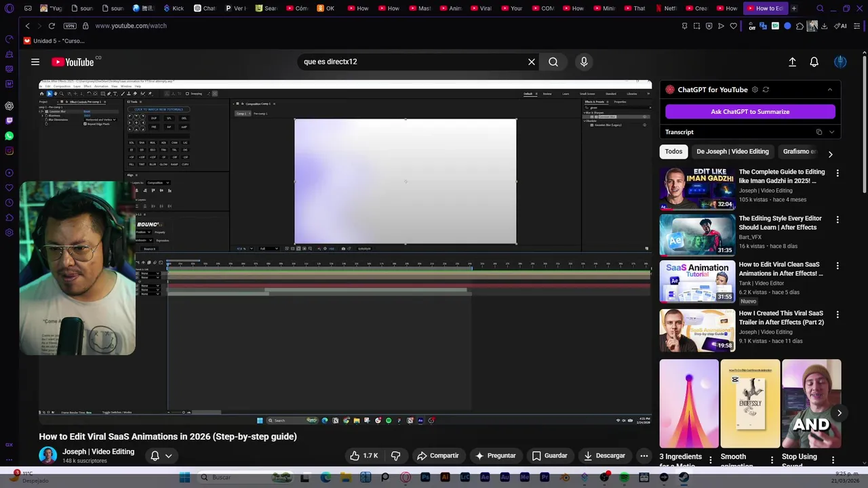Open the 'Smooth animation' Short
This screenshot has width=868, height=488.
[750, 404]
